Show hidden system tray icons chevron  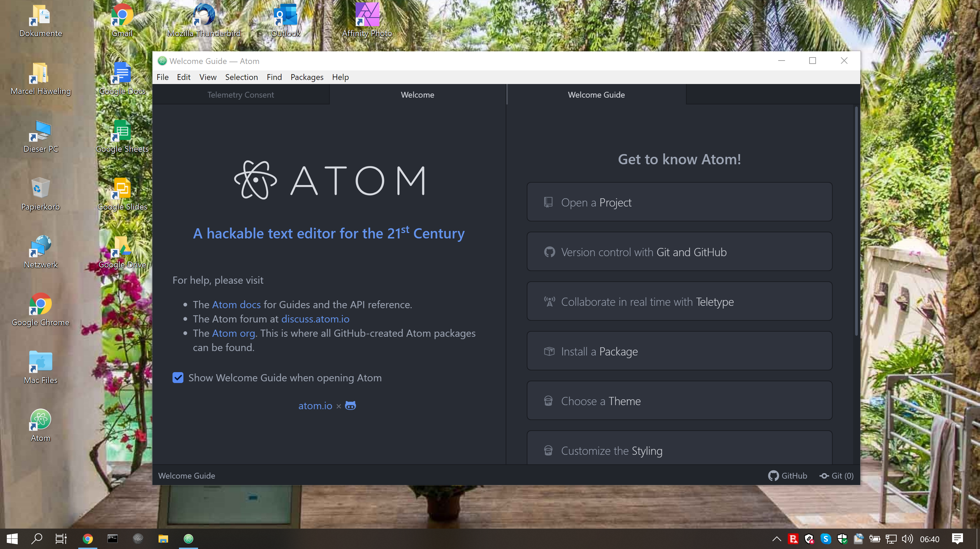click(x=777, y=539)
